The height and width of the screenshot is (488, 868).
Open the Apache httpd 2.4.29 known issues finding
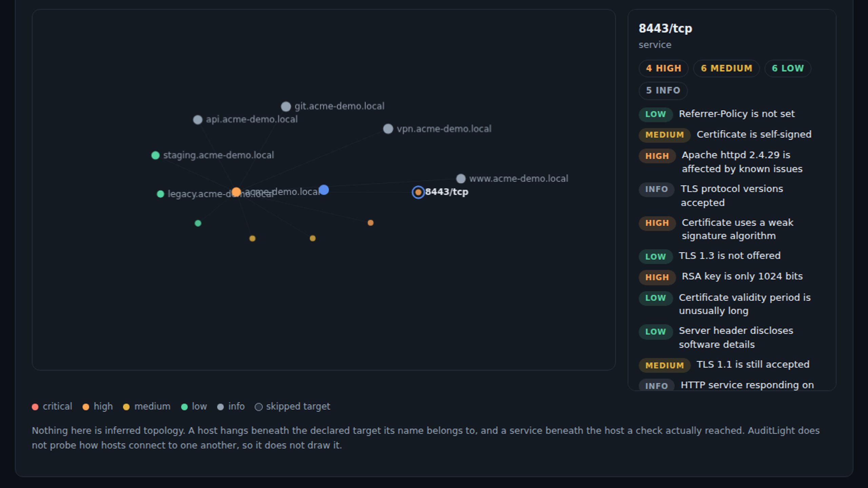coord(732,162)
